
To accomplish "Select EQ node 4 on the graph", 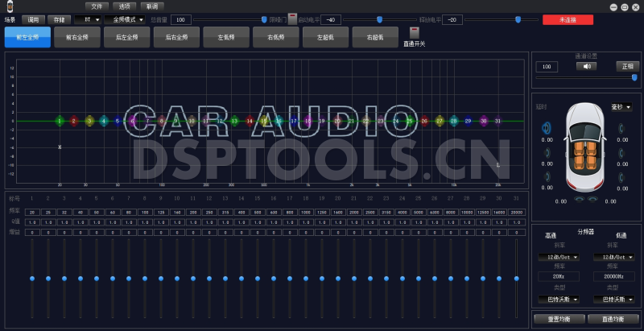I will click(x=104, y=121).
